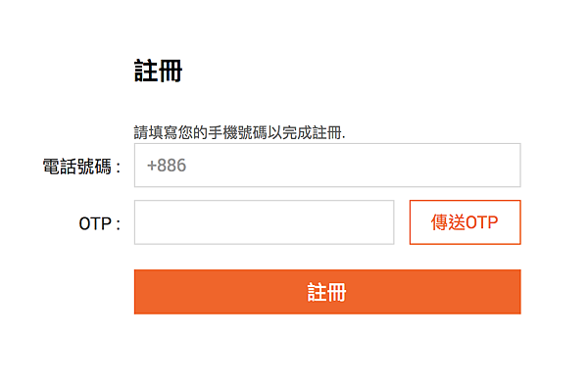The image size is (588, 385).
Task: Activate the empty box beside OTP label
Action: click(x=264, y=222)
